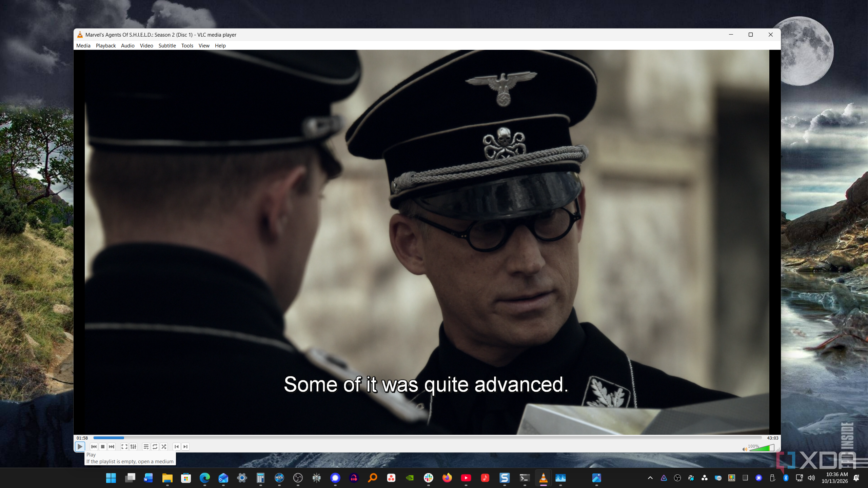The height and width of the screenshot is (488, 868).
Task: Open OBS Studio from the taskbar
Action: [x=298, y=478]
